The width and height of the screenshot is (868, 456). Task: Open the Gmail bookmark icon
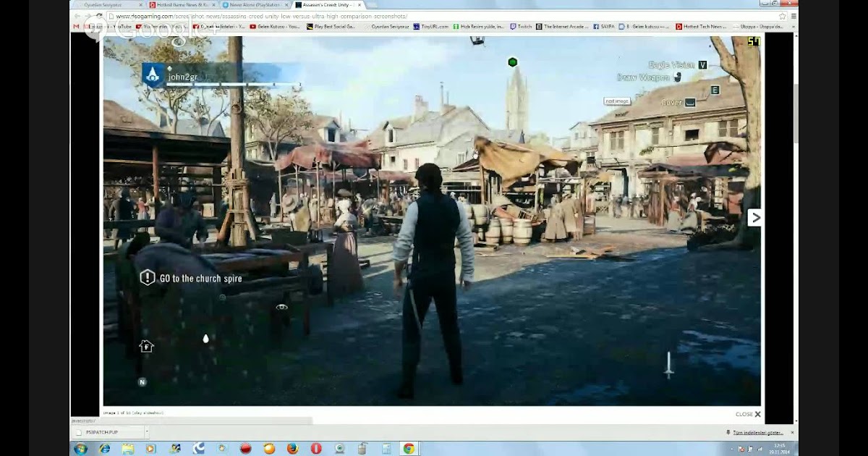point(76,26)
